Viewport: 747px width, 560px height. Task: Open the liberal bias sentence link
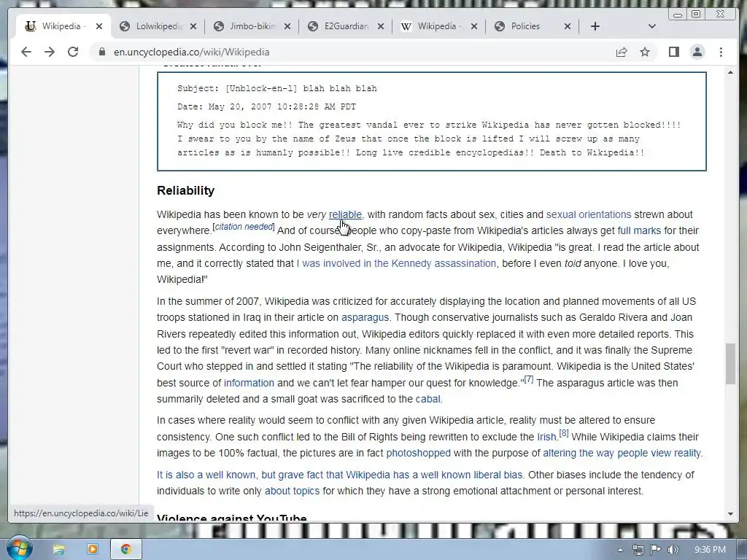(x=340, y=475)
